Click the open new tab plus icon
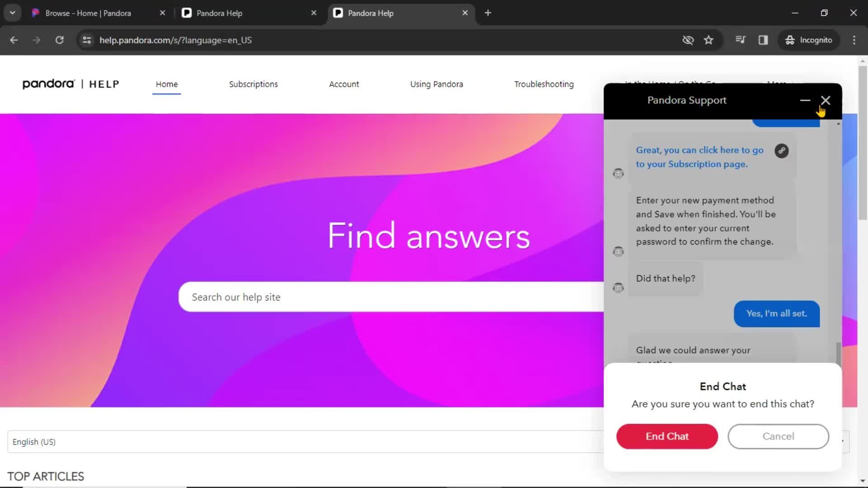The width and height of the screenshot is (868, 488). pyautogui.click(x=488, y=13)
